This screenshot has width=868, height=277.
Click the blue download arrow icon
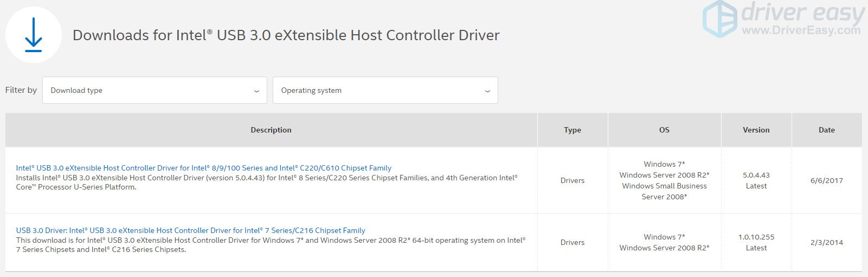point(34,35)
